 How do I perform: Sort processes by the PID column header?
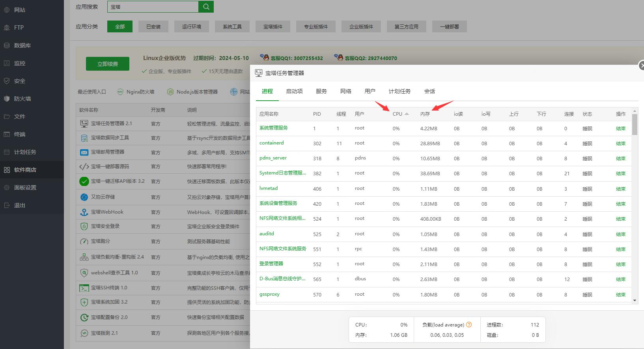point(317,114)
